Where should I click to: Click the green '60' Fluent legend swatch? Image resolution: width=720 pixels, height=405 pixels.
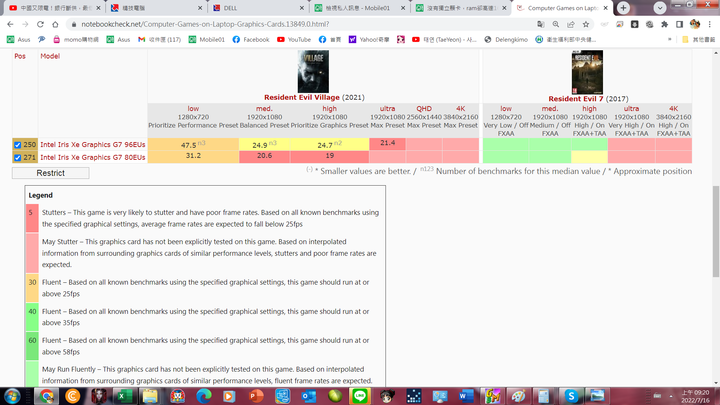pyautogui.click(x=32, y=346)
